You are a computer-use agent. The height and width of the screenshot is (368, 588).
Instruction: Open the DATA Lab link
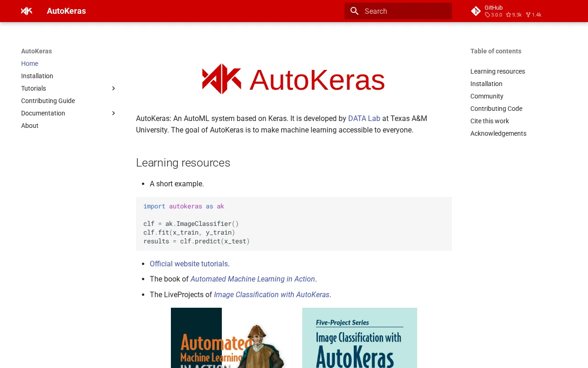click(364, 118)
